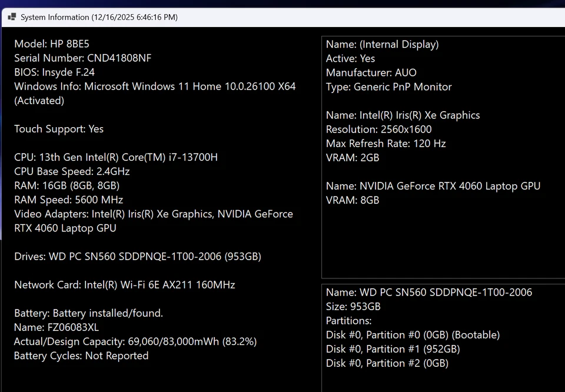565x392 pixels.
Task: Click the Drives WD PC SN560 line
Action: click(x=138, y=257)
